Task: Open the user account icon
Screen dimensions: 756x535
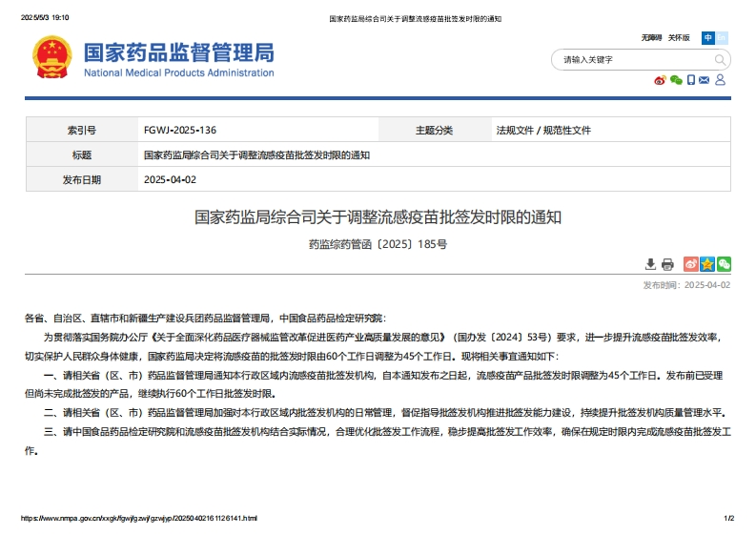Action: (x=721, y=80)
